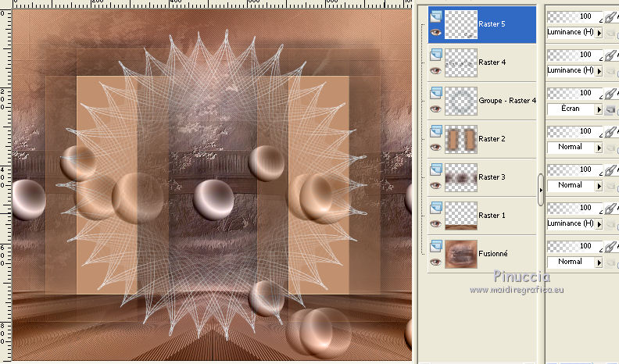The image size is (619, 364).
Task: Open Raster 1 Luminance blend mode arrow
Action: coord(599,224)
